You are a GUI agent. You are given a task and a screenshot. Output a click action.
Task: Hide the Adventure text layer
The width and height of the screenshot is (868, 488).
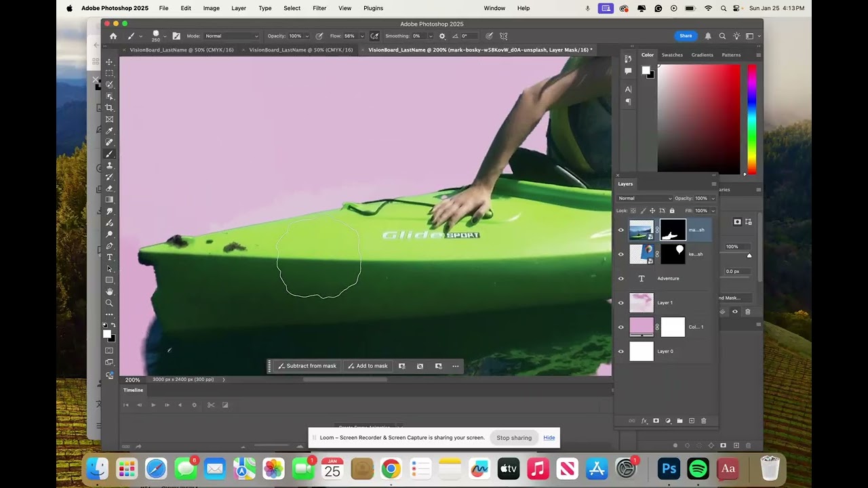(x=620, y=279)
